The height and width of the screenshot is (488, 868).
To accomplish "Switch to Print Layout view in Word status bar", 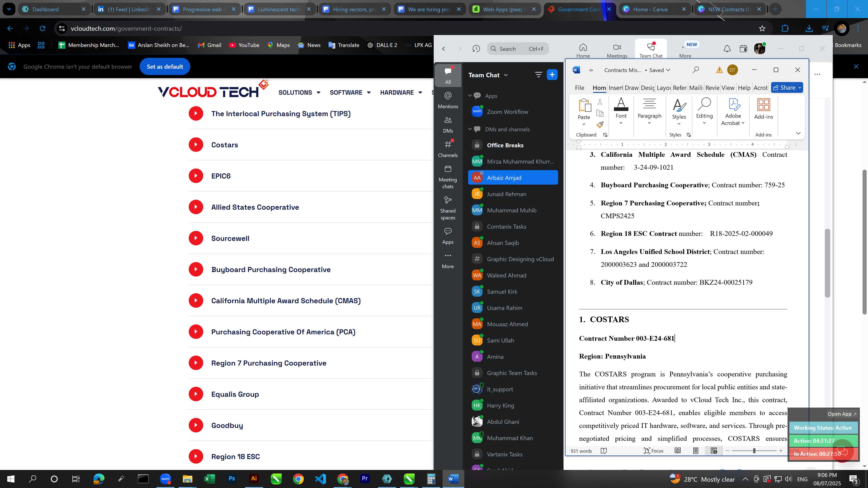I will click(x=696, y=451).
